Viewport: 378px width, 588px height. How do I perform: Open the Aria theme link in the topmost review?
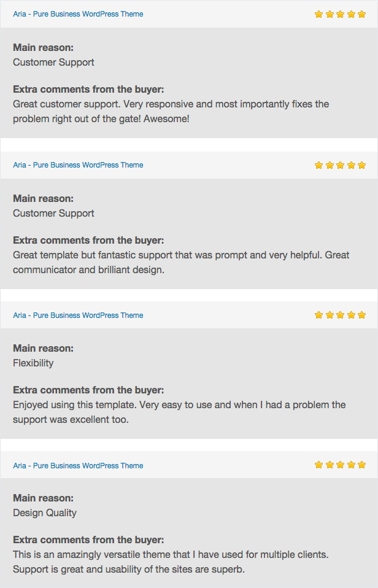[x=78, y=14]
